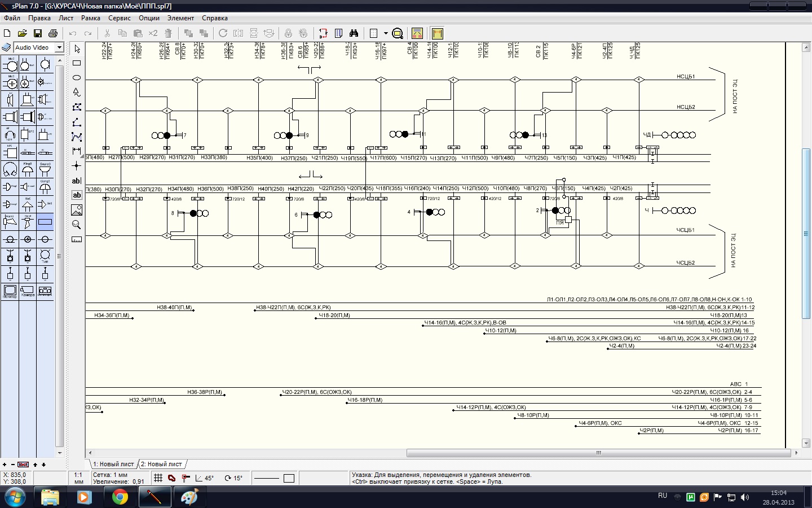Toggle 15° rotation step setting
812x508 pixels.
(x=233, y=478)
